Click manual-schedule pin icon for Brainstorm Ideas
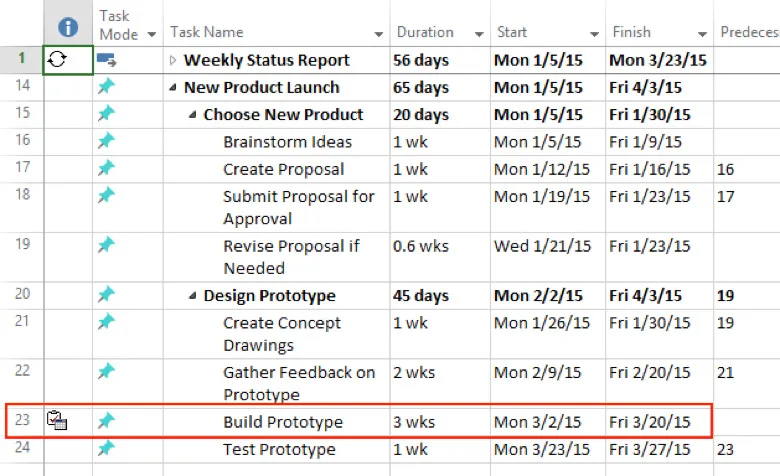Viewport: 780px width, 476px height. point(106,141)
